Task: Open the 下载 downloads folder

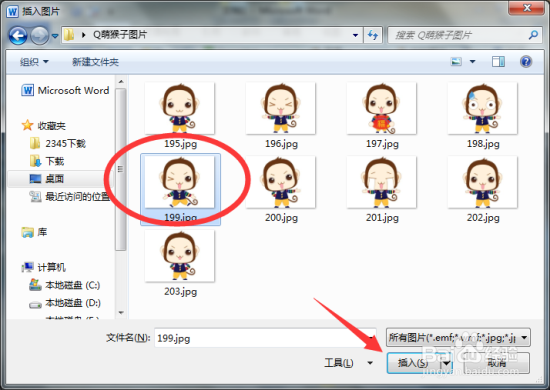Action: 47,161
